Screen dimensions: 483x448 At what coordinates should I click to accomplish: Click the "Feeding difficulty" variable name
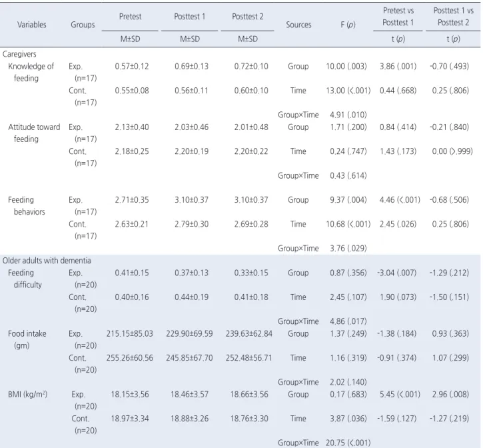click(25, 279)
